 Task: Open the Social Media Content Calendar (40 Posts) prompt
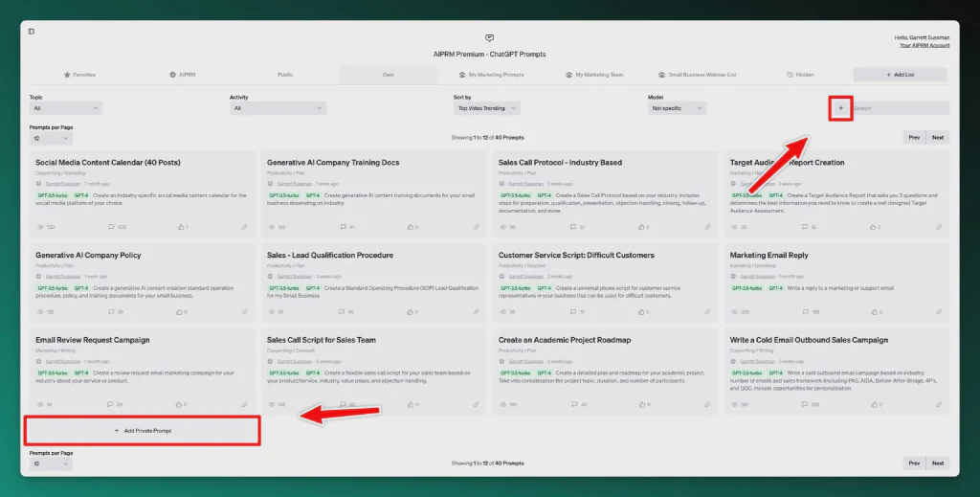tap(107, 163)
